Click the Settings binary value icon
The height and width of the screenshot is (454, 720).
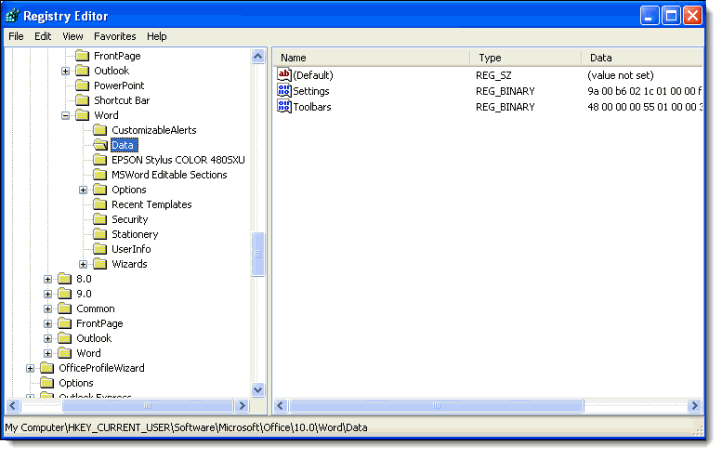[x=284, y=90]
